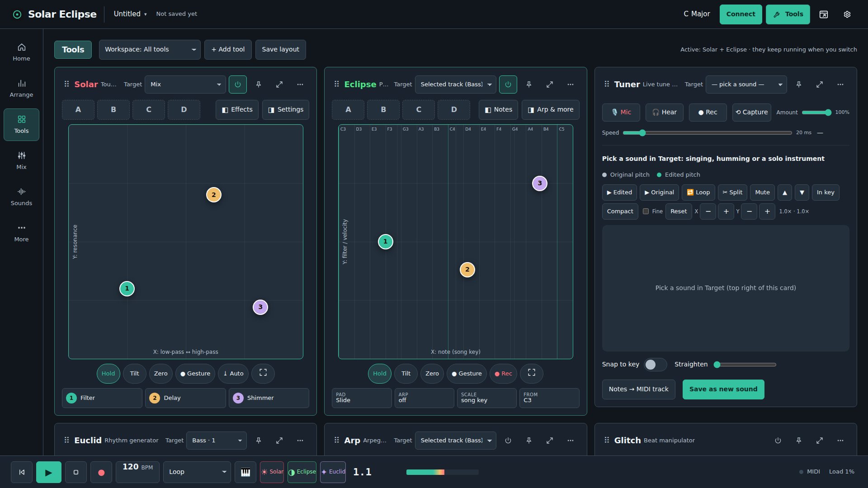The image size is (868, 488).
Task: Open Euclid Target Bass 1 dropdown
Action: (217, 441)
